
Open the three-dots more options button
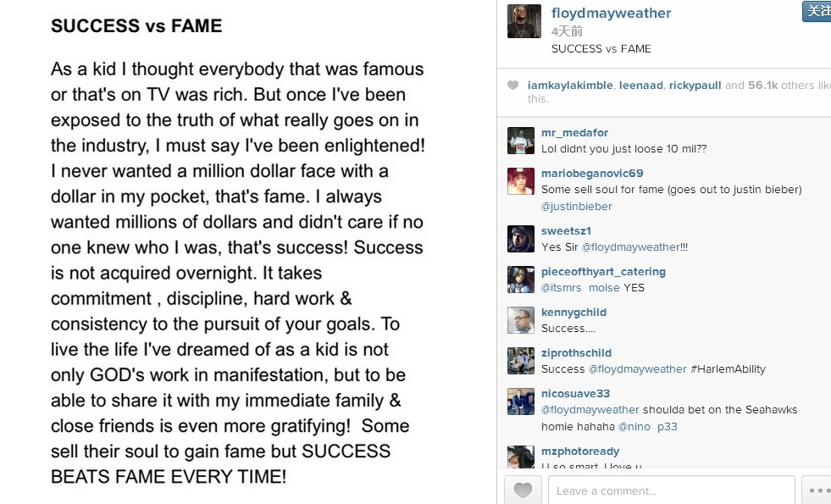coord(817,490)
